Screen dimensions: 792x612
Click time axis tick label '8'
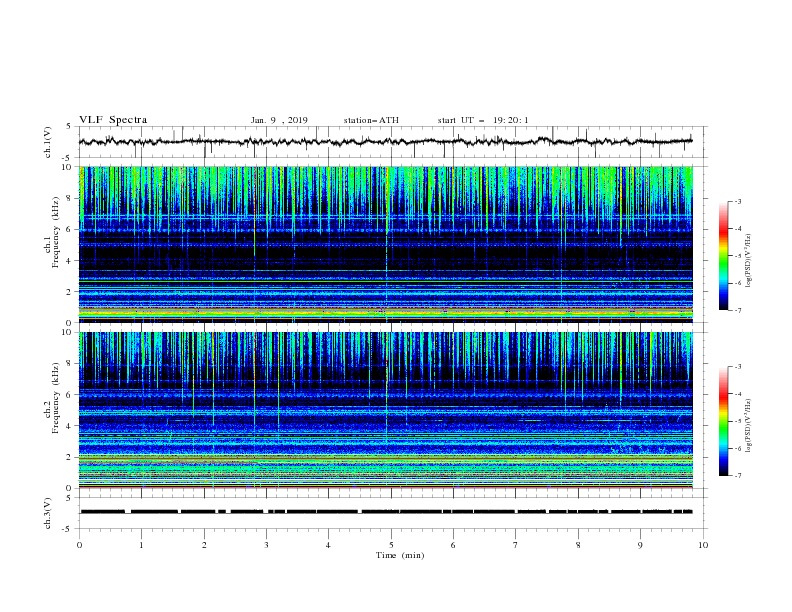tap(578, 545)
